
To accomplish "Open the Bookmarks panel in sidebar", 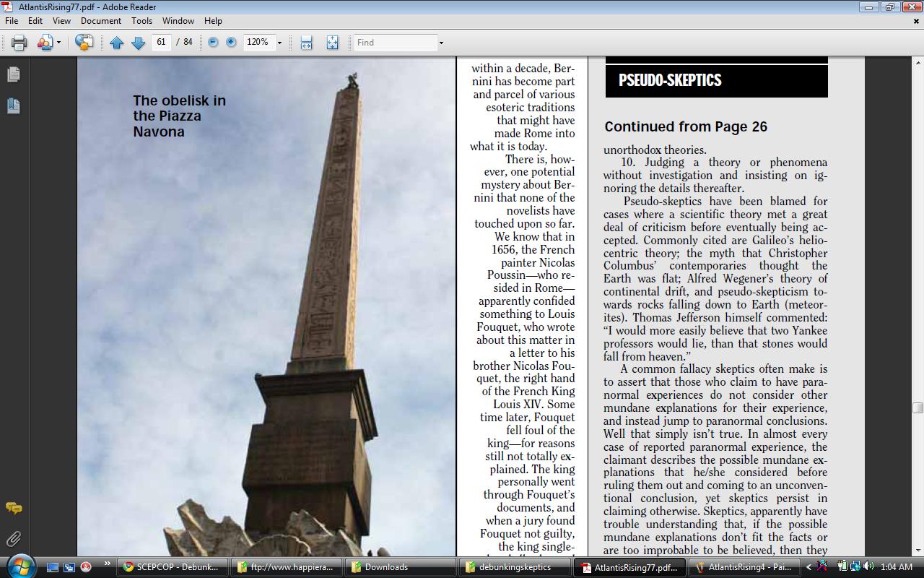I will click(x=13, y=105).
